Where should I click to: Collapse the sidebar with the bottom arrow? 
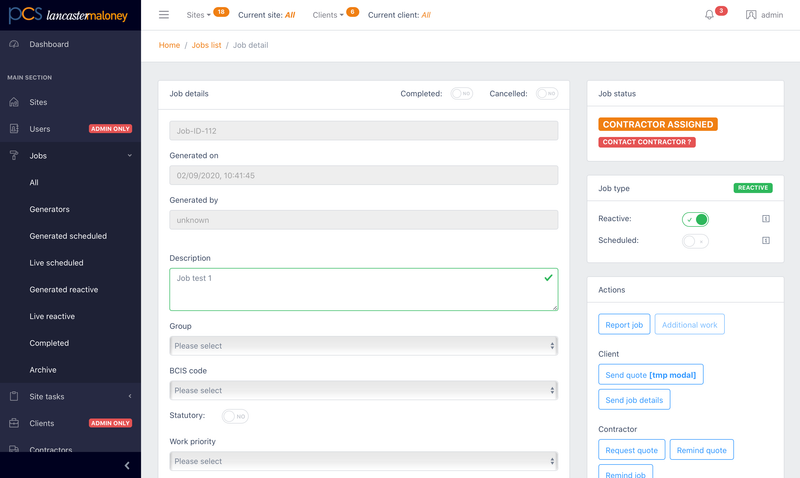click(x=127, y=465)
